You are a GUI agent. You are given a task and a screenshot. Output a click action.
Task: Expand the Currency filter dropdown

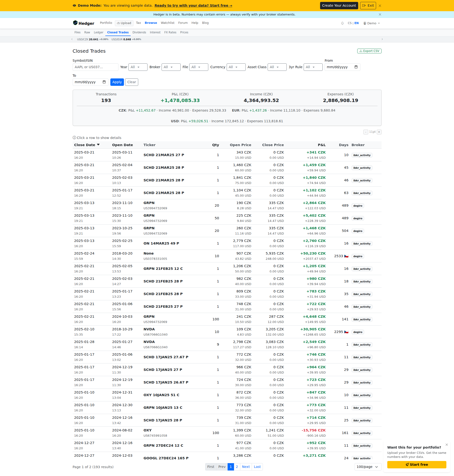coord(236,67)
